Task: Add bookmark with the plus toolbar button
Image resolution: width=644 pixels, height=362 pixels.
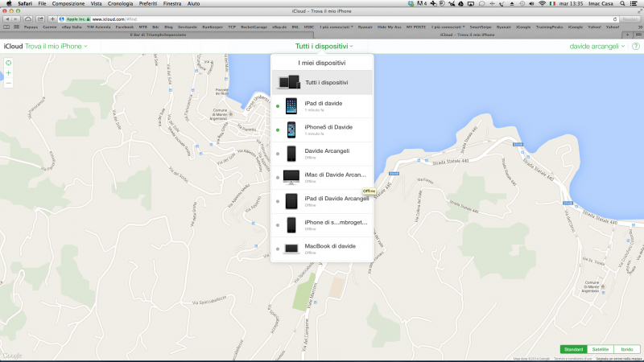Action: click(52, 19)
